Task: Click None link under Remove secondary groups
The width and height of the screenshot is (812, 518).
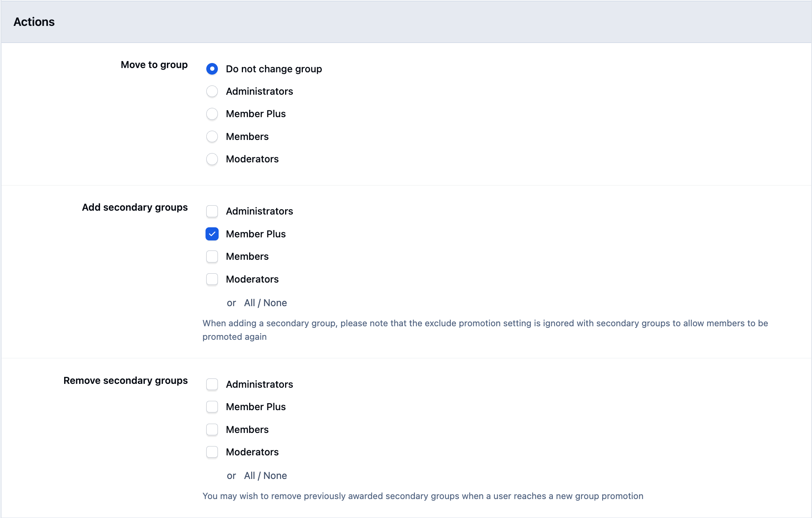Action: pos(275,475)
